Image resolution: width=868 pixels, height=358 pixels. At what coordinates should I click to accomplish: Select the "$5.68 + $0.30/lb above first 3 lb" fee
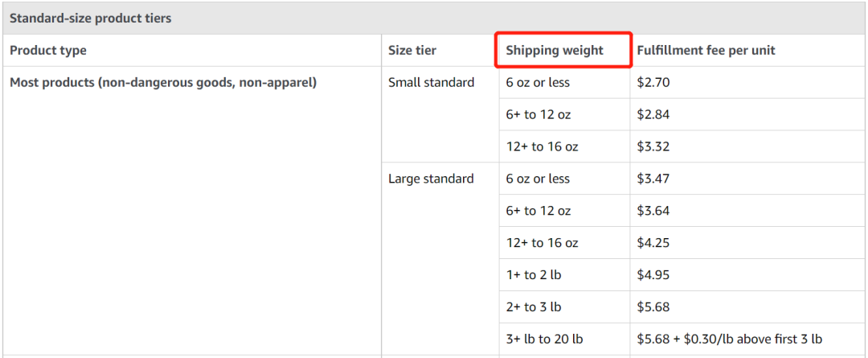point(729,339)
